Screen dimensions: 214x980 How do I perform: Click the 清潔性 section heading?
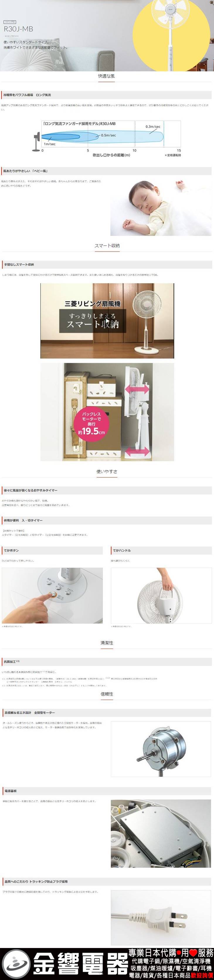tap(107, 643)
